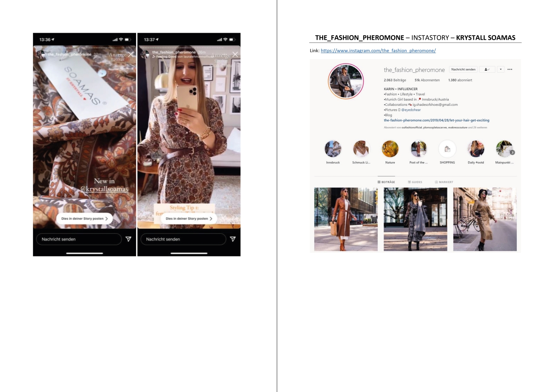Image resolution: width=554 pixels, height=392 pixels.
Task: Close the left story with X icon
Action: tap(131, 54)
